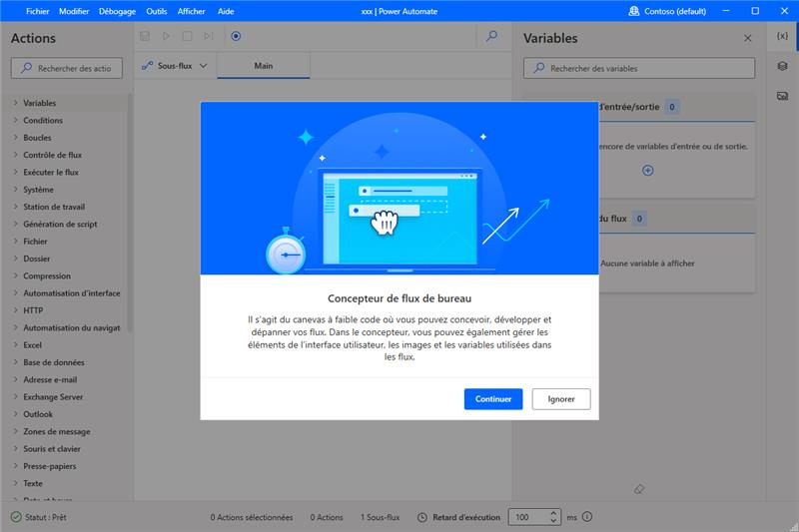Expand Station de travail group
This screenshot has width=799, height=532.
click(x=65, y=207)
